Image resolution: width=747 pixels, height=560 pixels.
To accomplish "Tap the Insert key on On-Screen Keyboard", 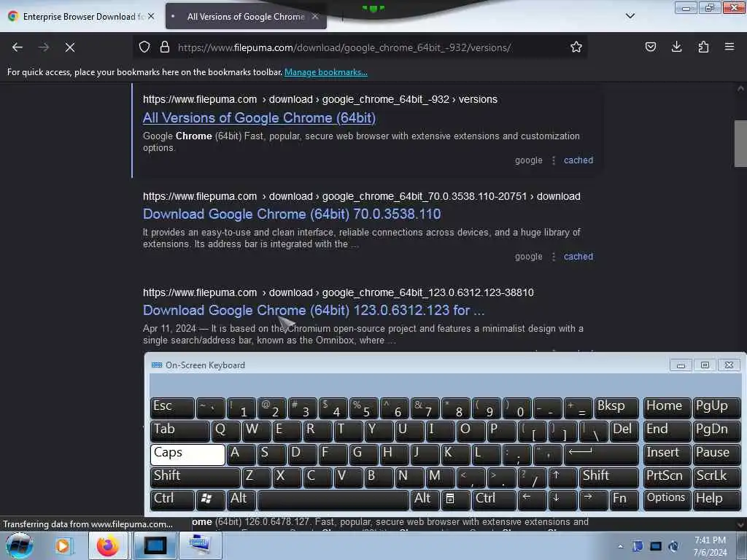I will (667, 454).
